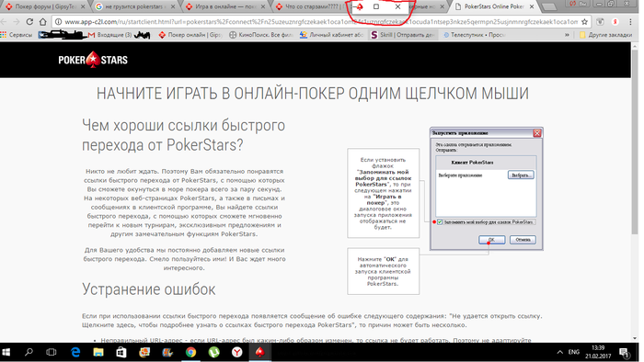
Task: Open Windows Task View button
Action: [x=52, y=352]
